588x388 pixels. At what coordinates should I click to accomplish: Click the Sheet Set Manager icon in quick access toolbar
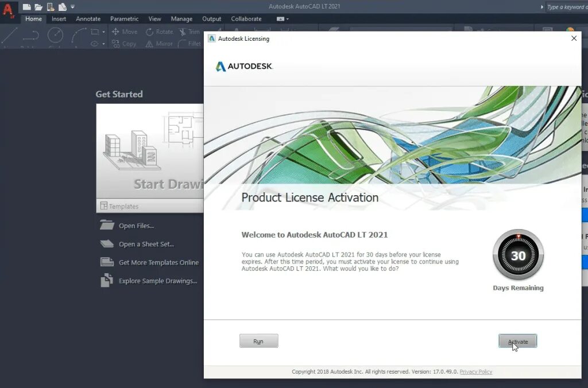62,7
